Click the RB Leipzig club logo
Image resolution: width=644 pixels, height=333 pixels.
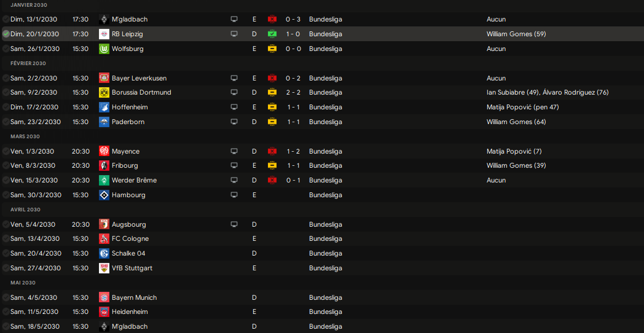104,34
